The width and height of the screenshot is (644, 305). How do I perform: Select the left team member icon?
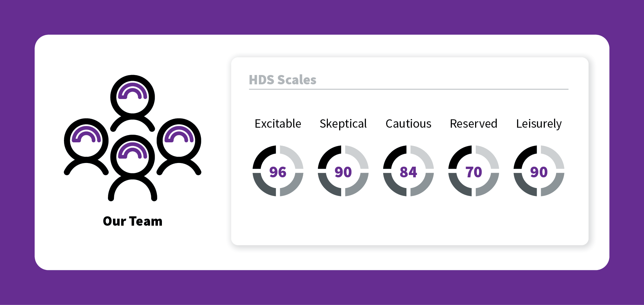[x=86, y=147]
